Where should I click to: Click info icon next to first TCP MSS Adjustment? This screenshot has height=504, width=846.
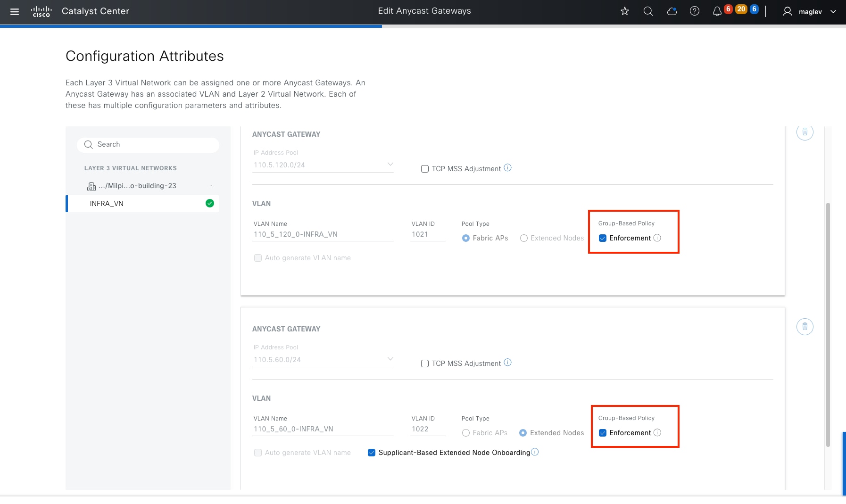pyautogui.click(x=507, y=168)
